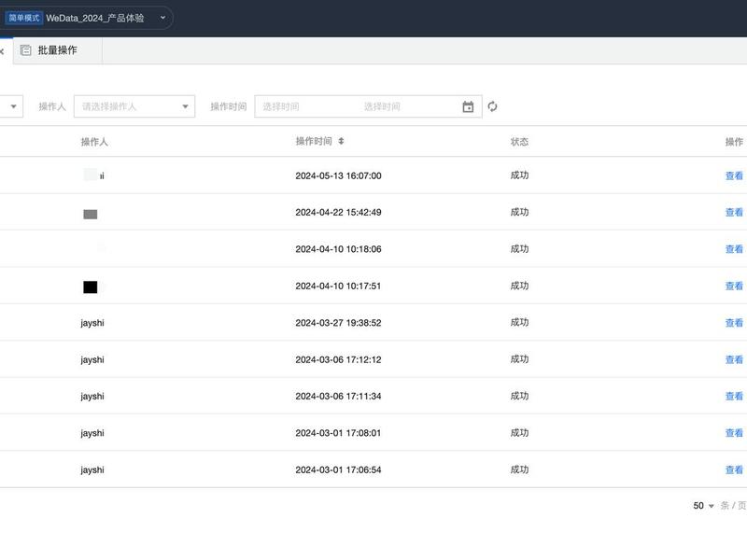747x560 pixels.
Task: View details for 2024-05-13 16:07:00 record
Action: (x=734, y=175)
